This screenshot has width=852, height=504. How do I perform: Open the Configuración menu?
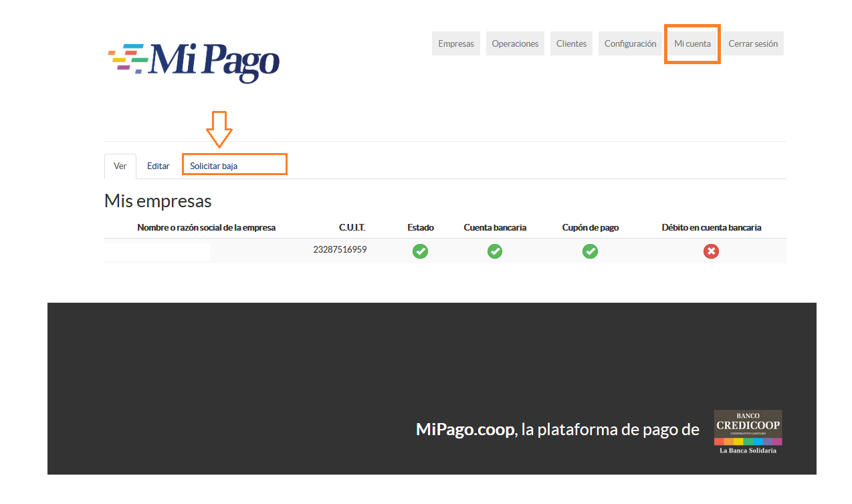click(x=630, y=43)
